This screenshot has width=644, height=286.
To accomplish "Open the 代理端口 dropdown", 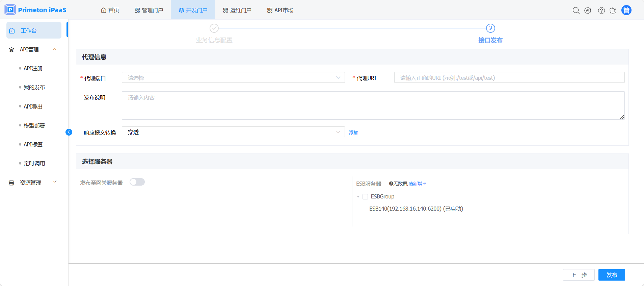I will (233, 78).
